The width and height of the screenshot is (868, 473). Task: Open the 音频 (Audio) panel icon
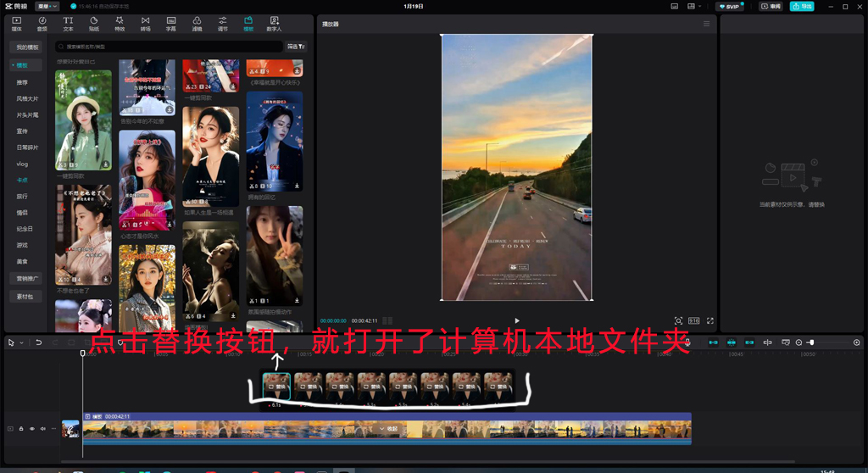tap(42, 23)
